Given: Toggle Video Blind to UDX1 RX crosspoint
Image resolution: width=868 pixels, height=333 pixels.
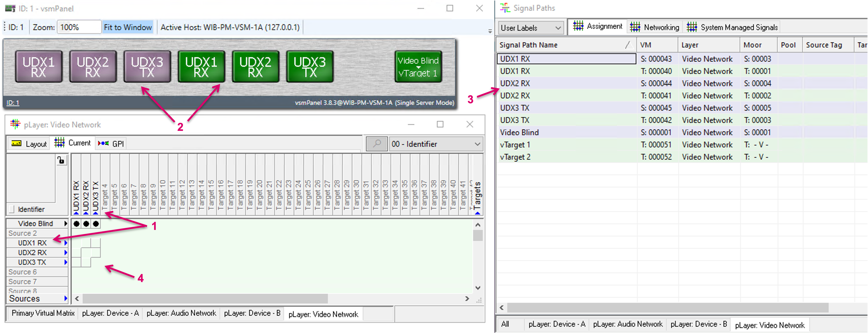Looking at the screenshot, I should [77, 223].
